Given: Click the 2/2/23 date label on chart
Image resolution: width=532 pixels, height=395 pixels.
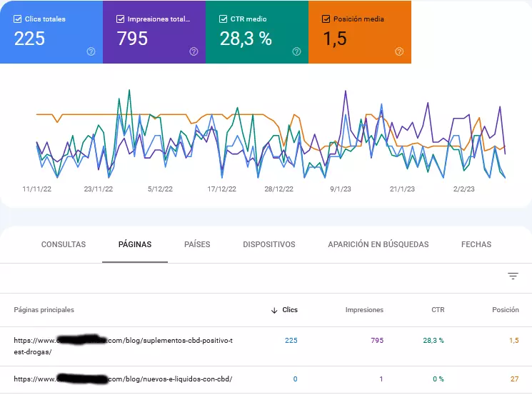Looking at the screenshot, I should [463, 189].
